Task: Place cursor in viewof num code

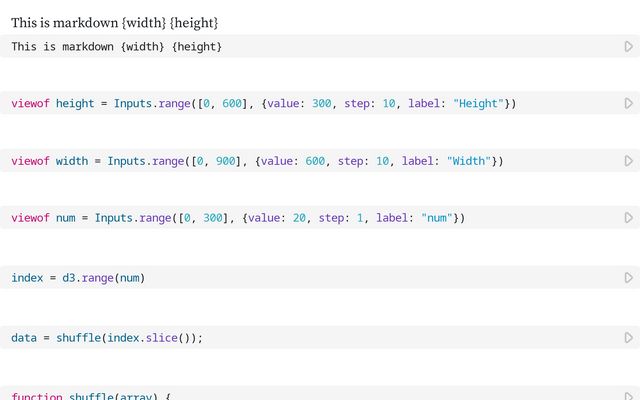Action: [x=238, y=218]
